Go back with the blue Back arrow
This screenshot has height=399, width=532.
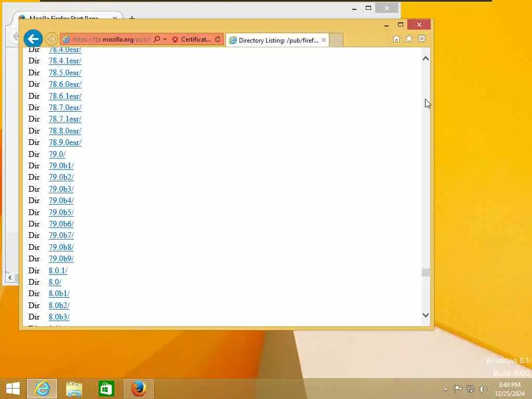(33, 38)
